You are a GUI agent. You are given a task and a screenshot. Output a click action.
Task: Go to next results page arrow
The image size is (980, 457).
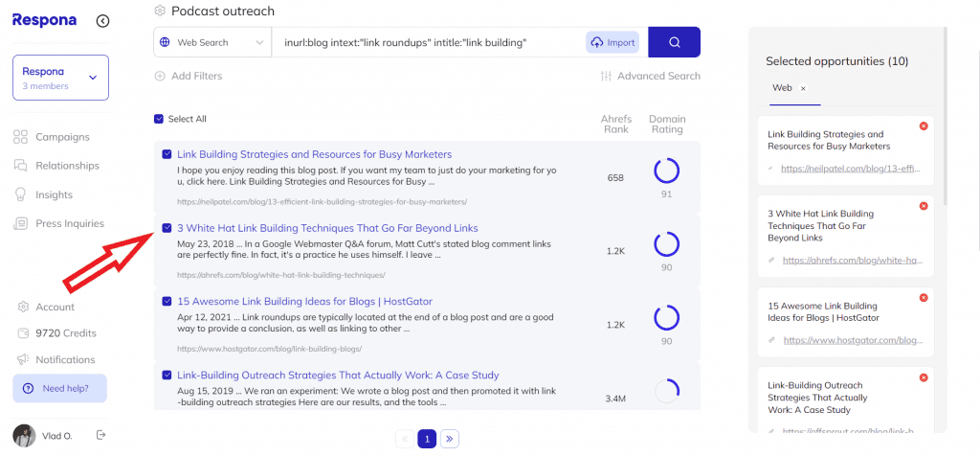450,439
